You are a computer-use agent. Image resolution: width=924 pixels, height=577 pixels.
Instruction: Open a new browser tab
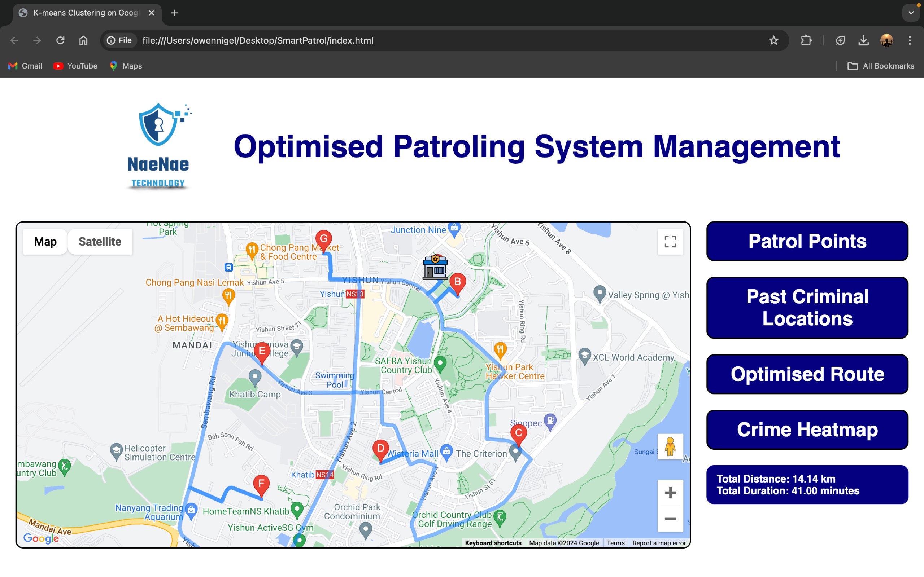coord(174,13)
